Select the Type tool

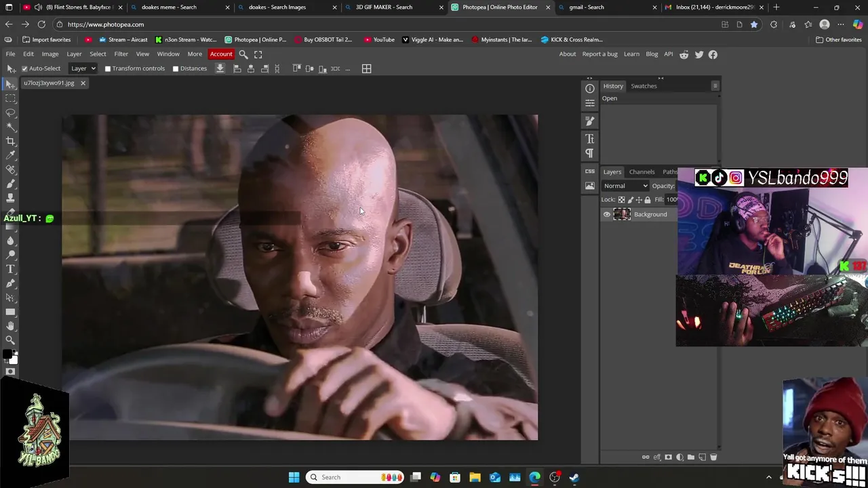coord(11,269)
